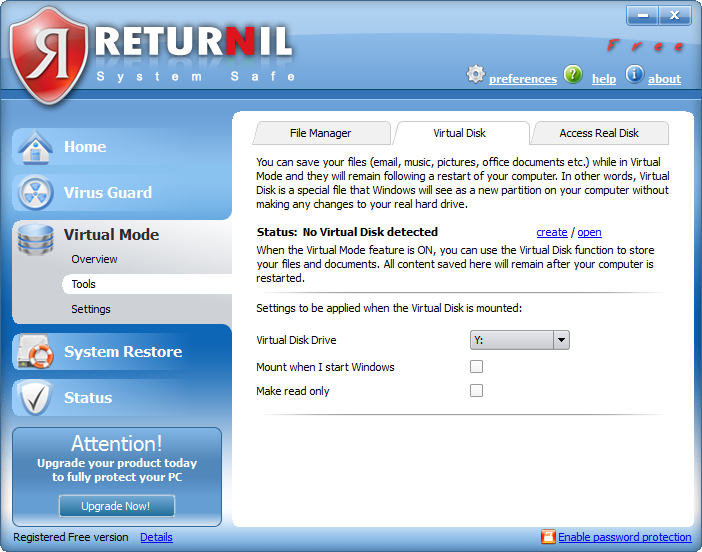Click Enable password protection link

tap(625, 537)
